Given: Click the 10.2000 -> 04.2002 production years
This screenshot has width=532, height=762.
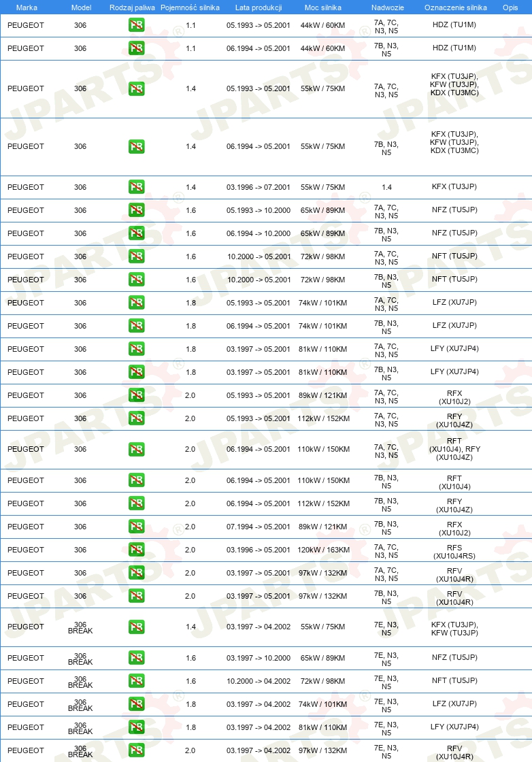Looking at the screenshot, I should click(259, 681).
